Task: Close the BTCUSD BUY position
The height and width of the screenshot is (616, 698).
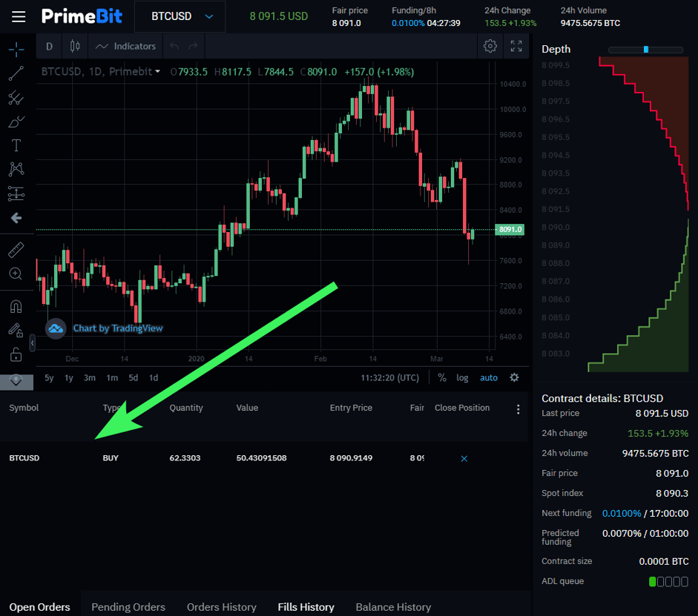Action: pos(464,459)
